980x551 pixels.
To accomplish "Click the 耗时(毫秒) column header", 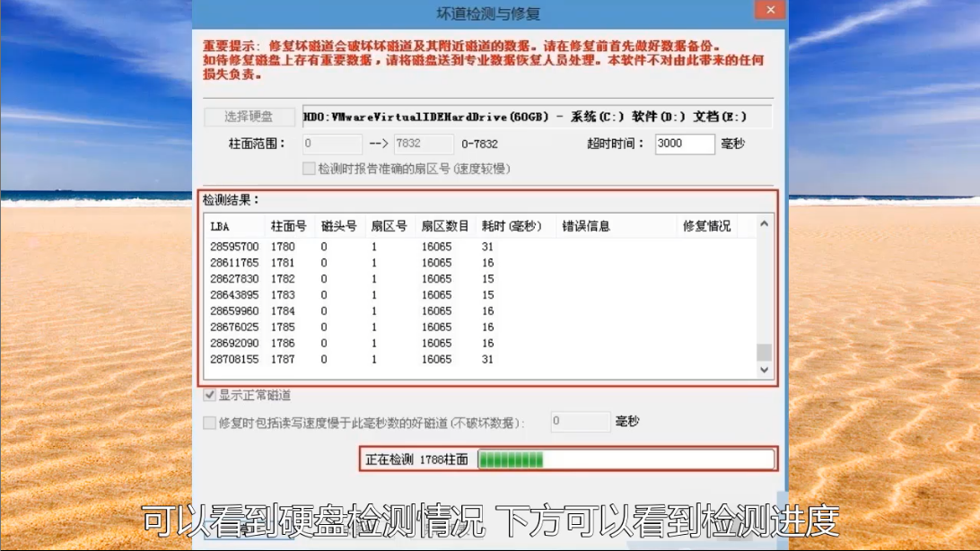I will 512,226.
